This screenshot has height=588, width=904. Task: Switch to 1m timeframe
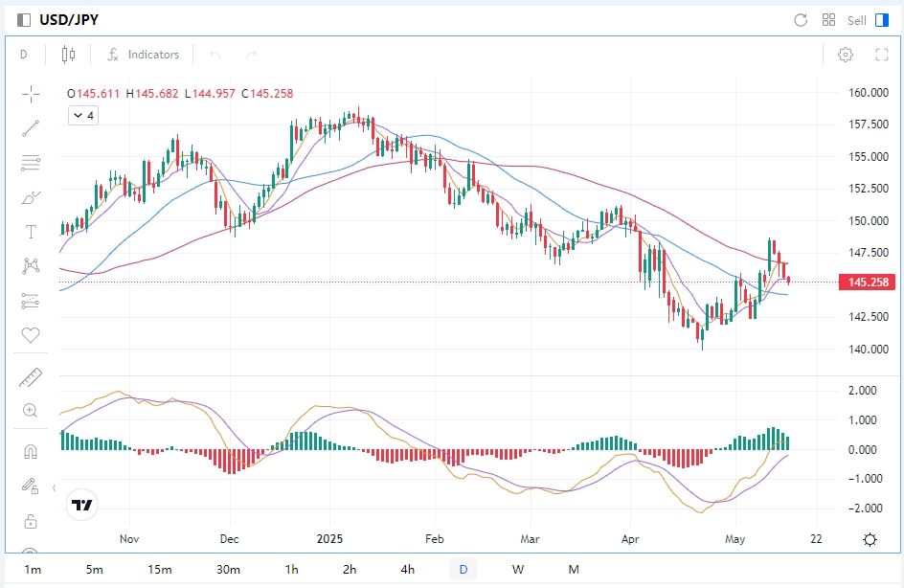click(x=33, y=570)
